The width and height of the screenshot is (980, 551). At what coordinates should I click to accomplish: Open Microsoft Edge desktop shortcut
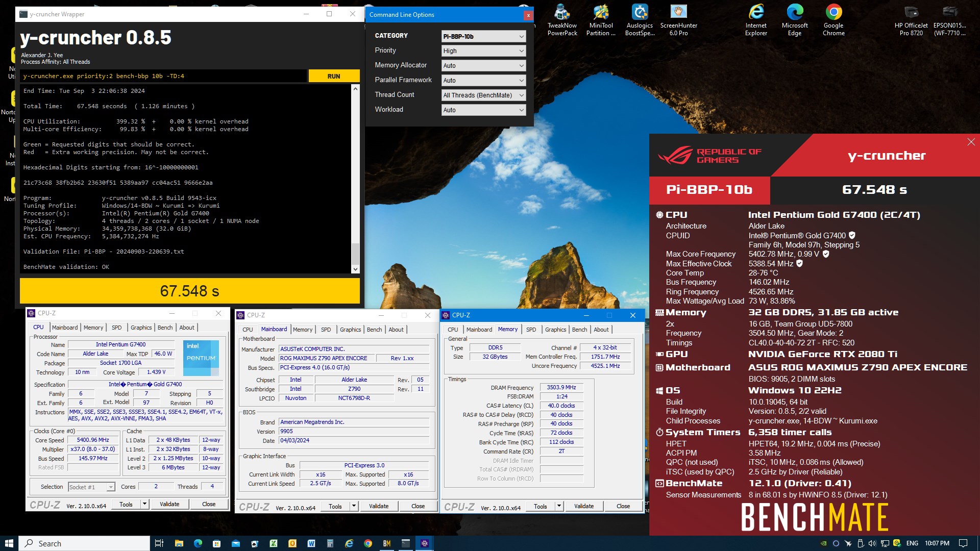pos(795,20)
